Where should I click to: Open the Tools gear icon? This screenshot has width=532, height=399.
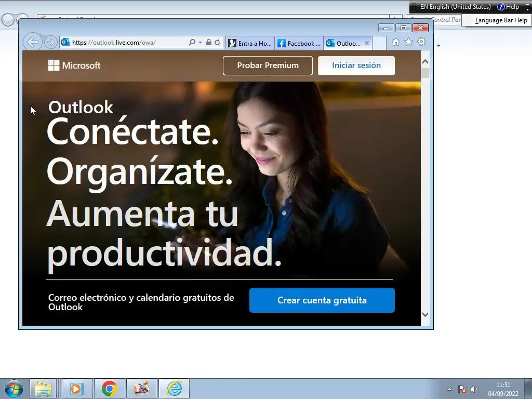(421, 42)
